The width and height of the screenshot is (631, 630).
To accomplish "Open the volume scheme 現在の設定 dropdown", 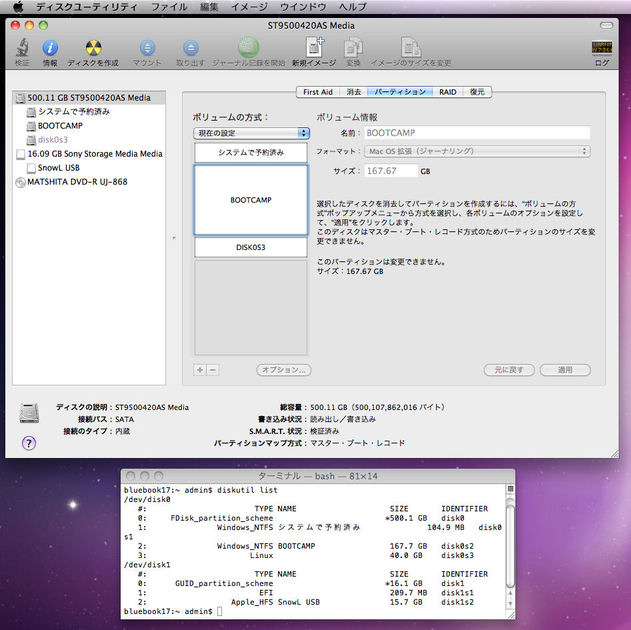I will click(x=252, y=133).
